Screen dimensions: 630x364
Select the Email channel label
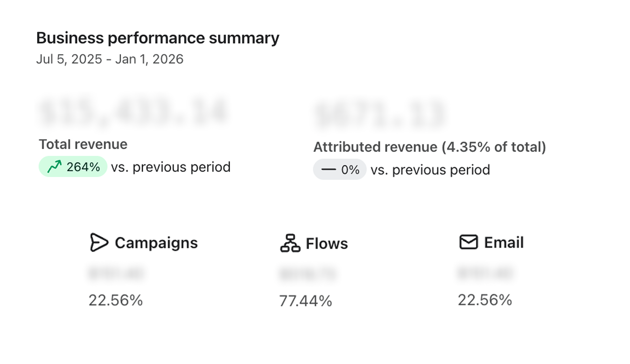[x=504, y=243]
